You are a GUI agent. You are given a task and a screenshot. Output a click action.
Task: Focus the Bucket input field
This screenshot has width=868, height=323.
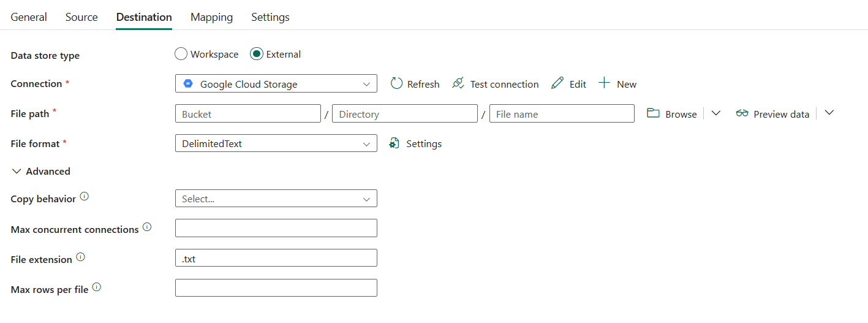[x=248, y=113]
